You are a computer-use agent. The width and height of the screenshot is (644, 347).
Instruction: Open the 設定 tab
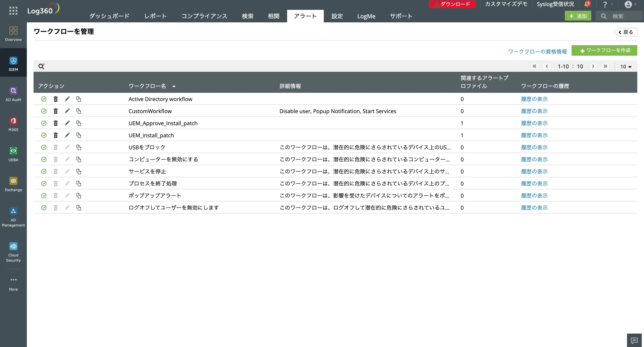point(337,16)
